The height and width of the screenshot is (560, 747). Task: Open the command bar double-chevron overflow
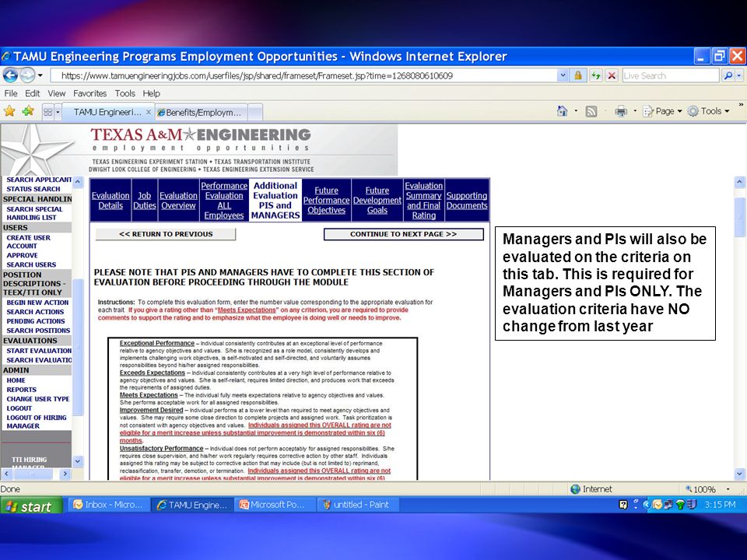click(741, 104)
